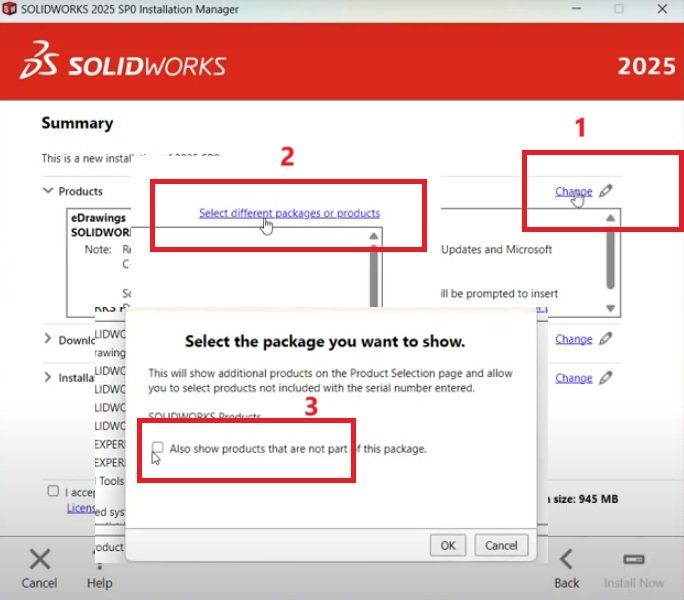Click pencil icon in Download options row
This screenshot has height=600, width=684.
(605, 338)
